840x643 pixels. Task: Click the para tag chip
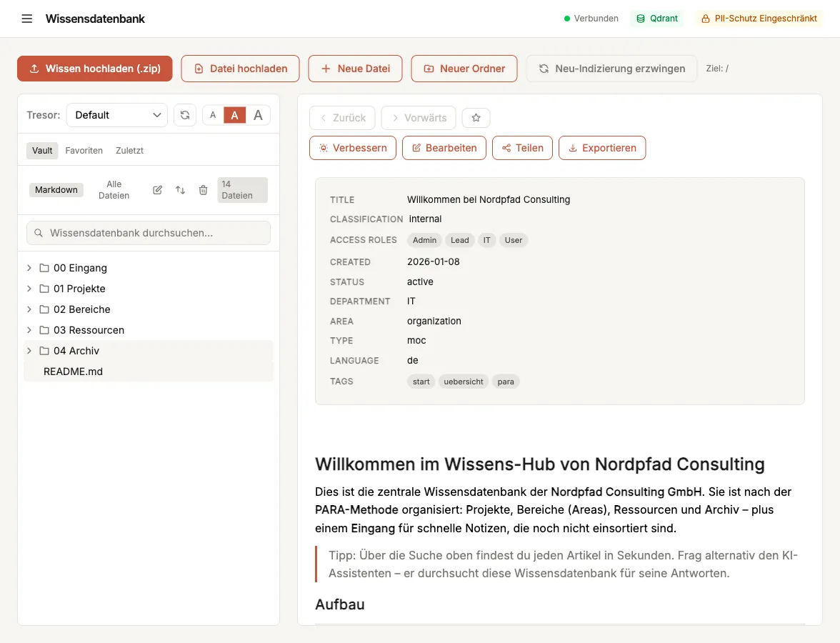click(506, 382)
